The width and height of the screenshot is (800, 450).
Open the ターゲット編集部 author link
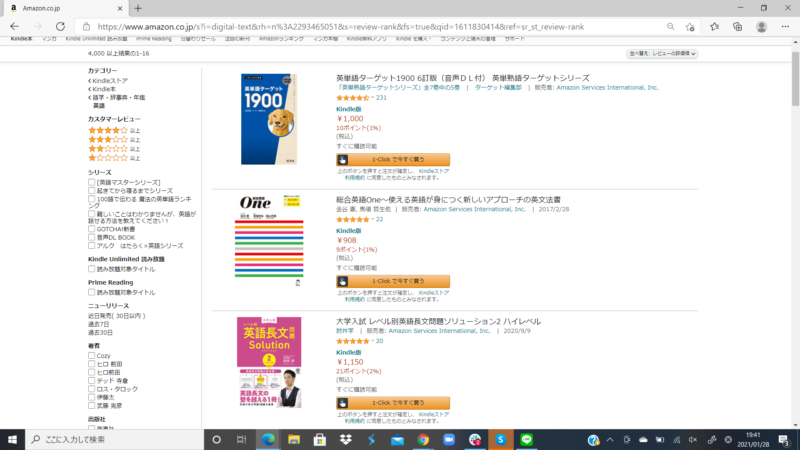498,88
